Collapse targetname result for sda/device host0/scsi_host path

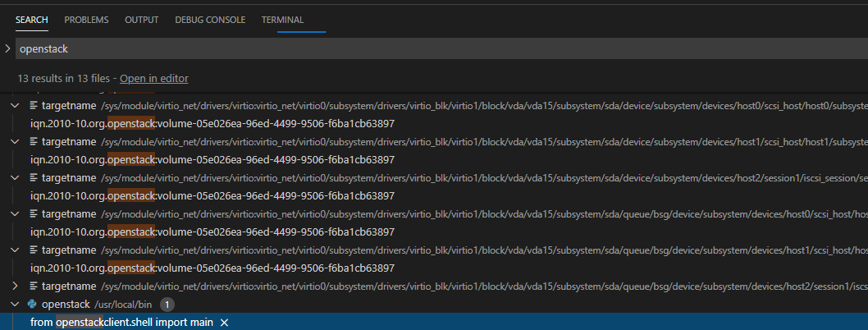click(x=15, y=105)
